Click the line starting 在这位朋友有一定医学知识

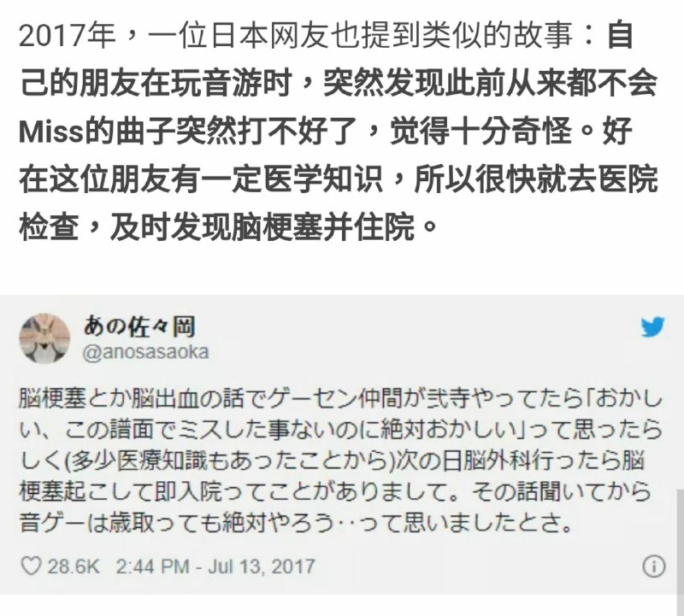pos(338,179)
